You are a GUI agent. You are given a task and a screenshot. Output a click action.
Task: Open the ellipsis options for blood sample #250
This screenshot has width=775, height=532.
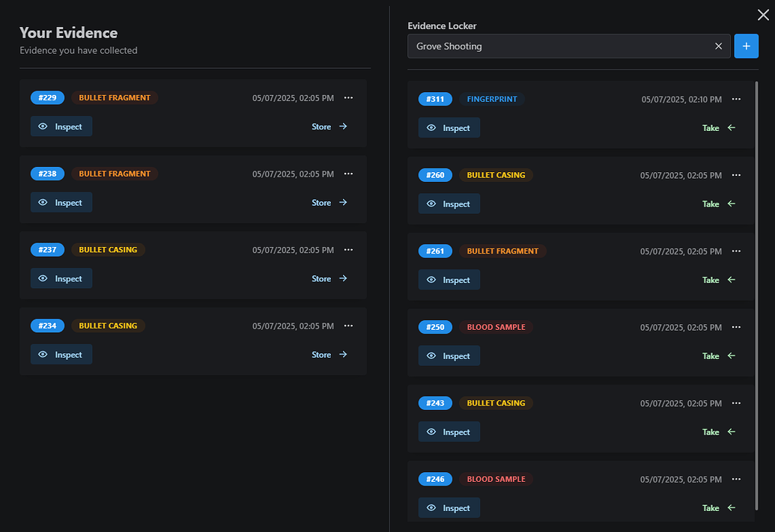(736, 327)
